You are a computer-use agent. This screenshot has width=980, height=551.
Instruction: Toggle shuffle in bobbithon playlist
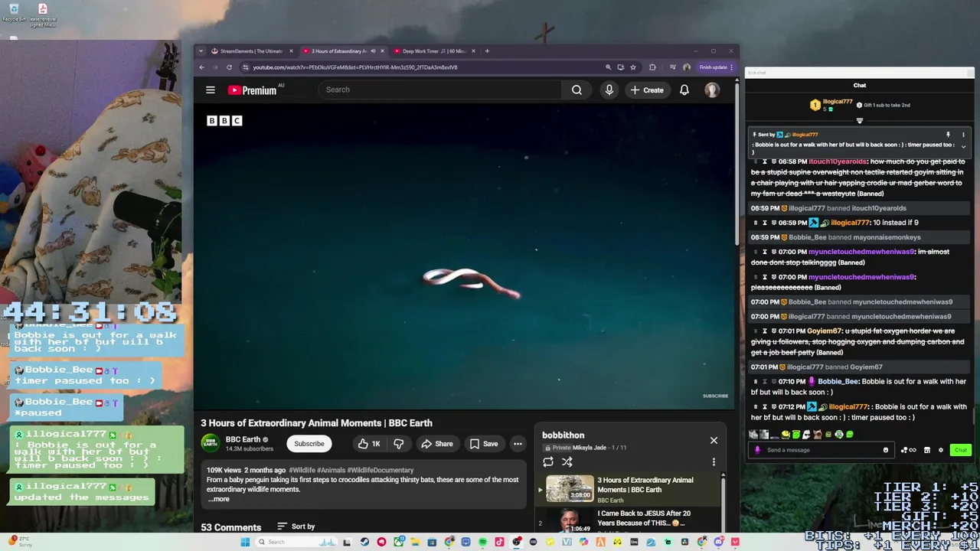point(567,462)
